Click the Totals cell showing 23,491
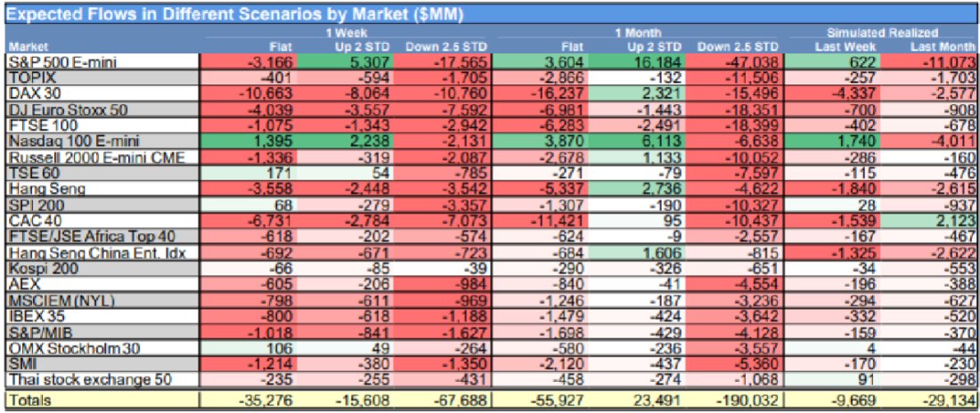The height and width of the screenshot is (413, 980). point(638,400)
